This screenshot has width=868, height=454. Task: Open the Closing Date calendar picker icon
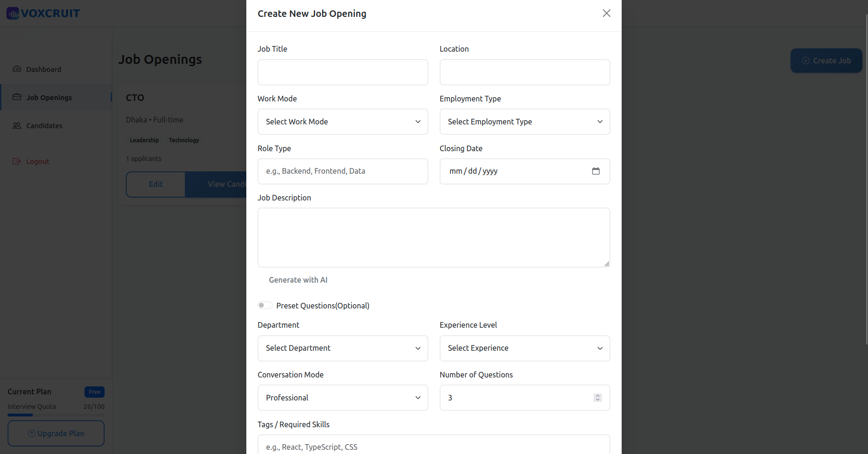click(x=595, y=171)
